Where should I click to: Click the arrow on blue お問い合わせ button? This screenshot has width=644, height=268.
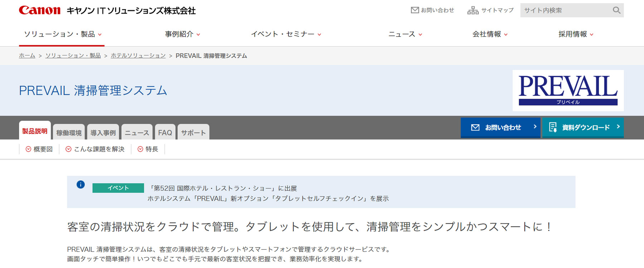(x=535, y=127)
